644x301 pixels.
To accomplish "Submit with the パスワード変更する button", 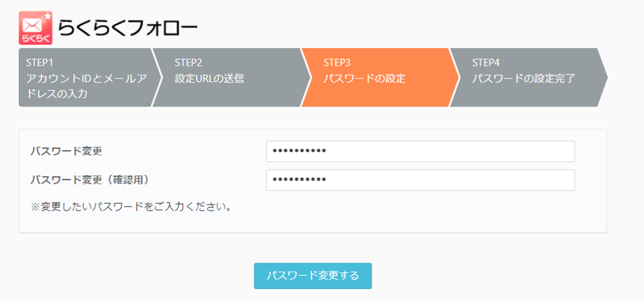I will click(x=313, y=276).
